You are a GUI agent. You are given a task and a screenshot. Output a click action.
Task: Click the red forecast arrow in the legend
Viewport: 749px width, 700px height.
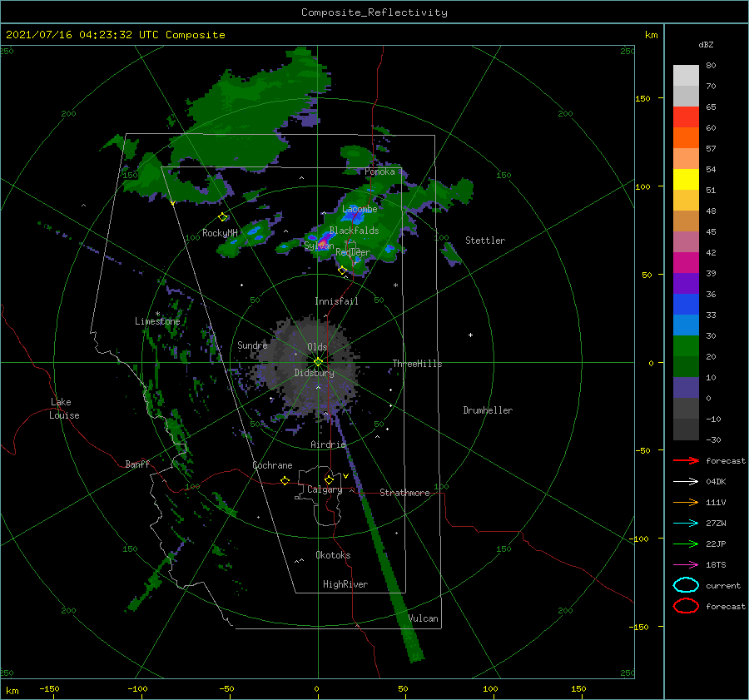click(686, 460)
